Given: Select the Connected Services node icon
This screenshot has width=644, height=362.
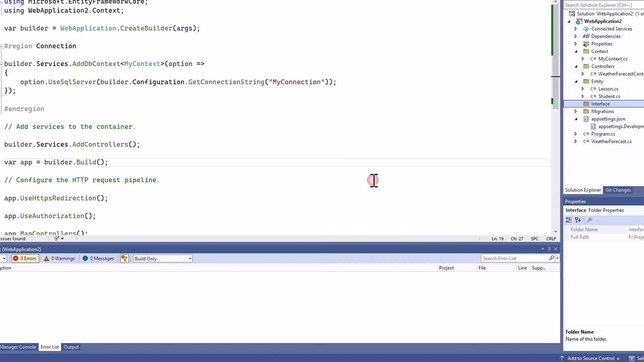Looking at the screenshot, I should pyautogui.click(x=586, y=29).
